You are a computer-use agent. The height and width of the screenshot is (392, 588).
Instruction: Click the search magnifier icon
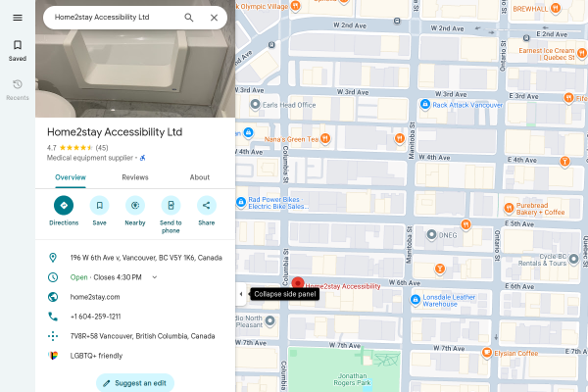(x=189, y=18)
